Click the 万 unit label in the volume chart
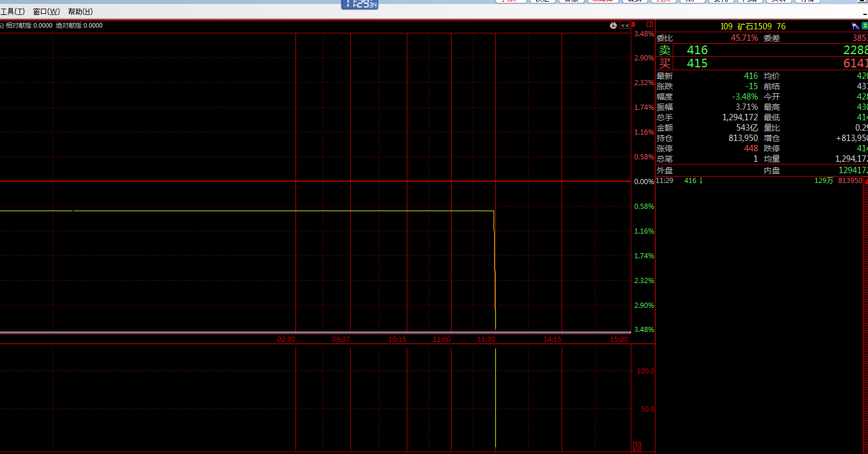The width and height of the screenshot is (868, 454). pos(637,447)
